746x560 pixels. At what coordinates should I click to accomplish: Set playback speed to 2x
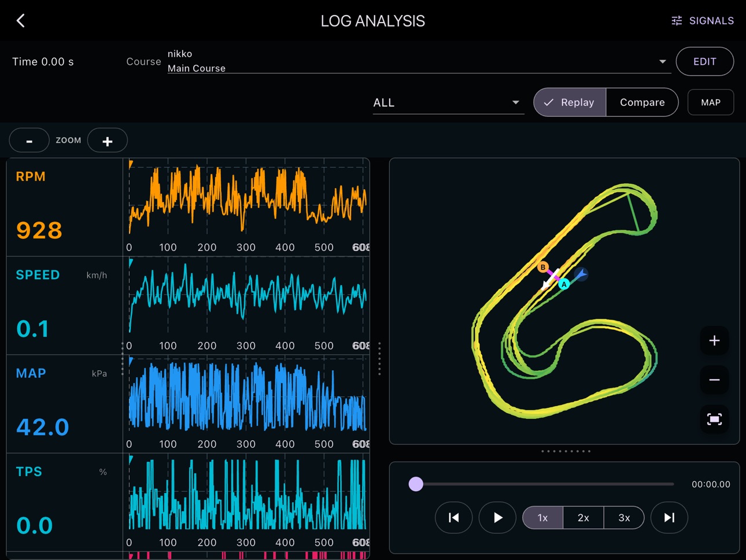coord(583,518)
